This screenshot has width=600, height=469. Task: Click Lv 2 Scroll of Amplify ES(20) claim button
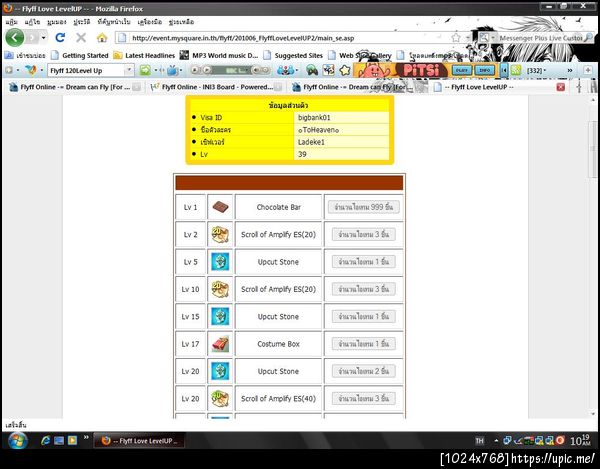click(x=364, y=234)
